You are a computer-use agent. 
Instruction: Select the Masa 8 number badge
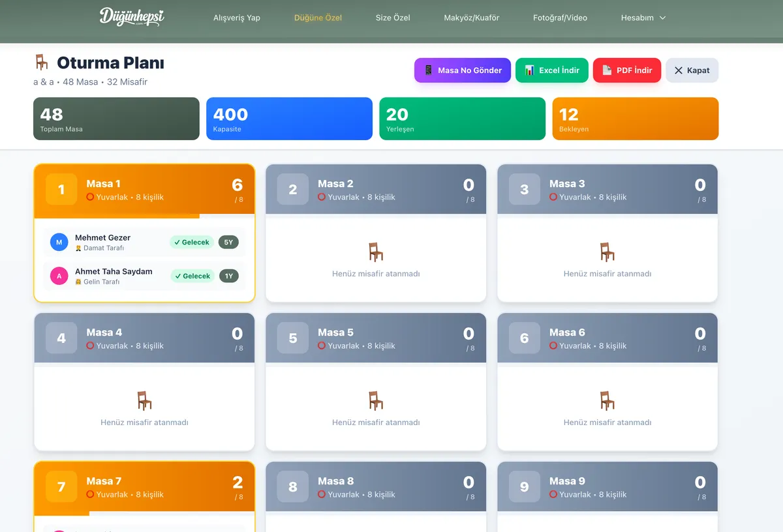pyautogui.click(x=293, y=487)
